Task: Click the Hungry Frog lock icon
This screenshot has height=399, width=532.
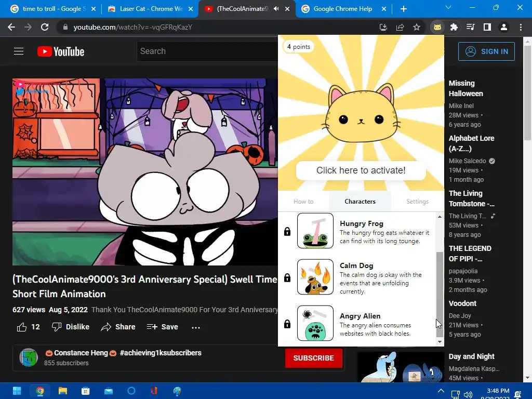Action: tap(287, 231)
